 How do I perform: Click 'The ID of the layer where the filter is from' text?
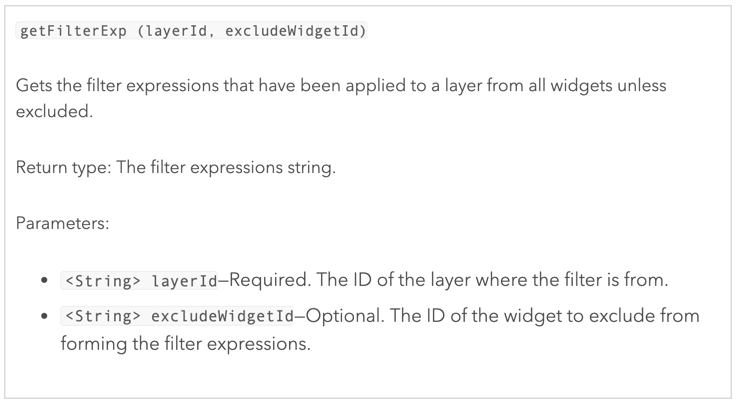492,280
